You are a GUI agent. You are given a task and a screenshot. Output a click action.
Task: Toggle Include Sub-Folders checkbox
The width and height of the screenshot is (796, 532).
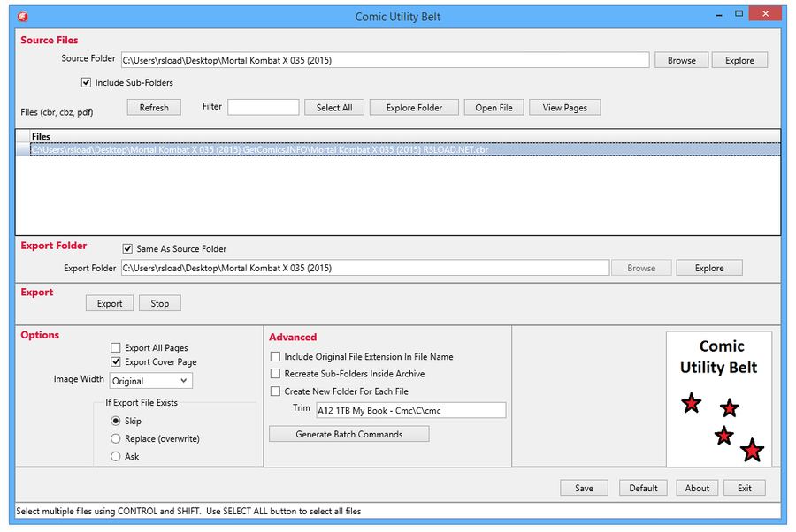point(87,82)
